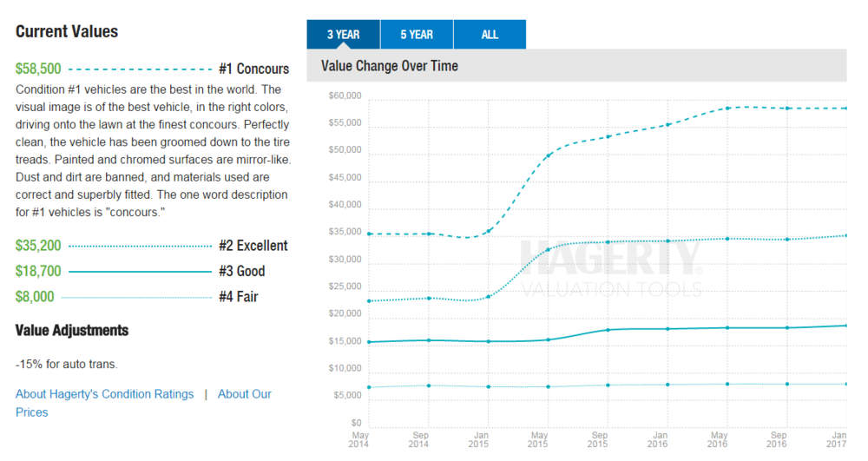Click the $58,500 Concours value
Image resolution: width=868 pixels, height=461 pixels.
coord(38,69)
